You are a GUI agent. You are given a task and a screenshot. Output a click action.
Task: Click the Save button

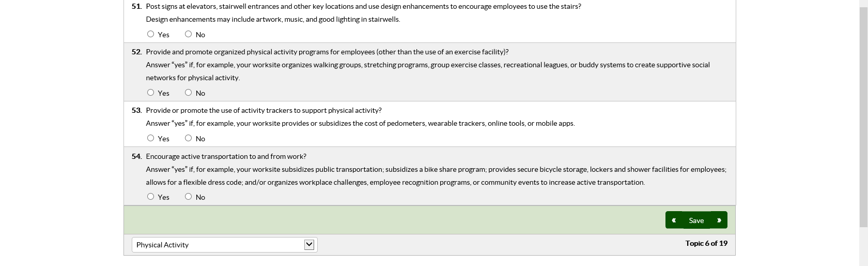pos(696,220)
